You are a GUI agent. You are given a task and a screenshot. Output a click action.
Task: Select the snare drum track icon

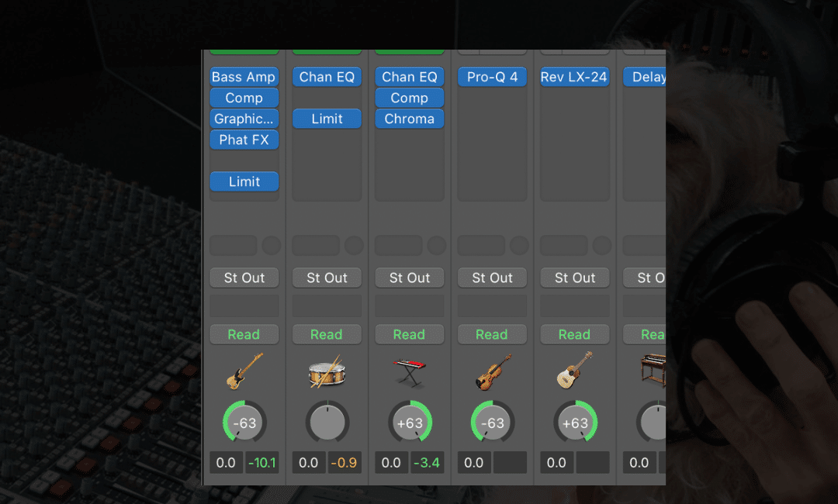[x=327, y=371]
